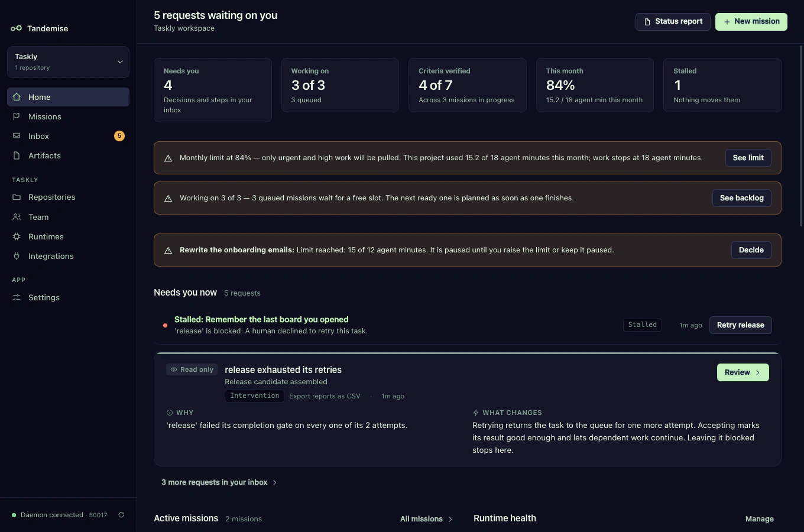Click the daemon refresh icon
This screenshot has width=804, height=532.
pyautogui.click(x=121, y=515)
